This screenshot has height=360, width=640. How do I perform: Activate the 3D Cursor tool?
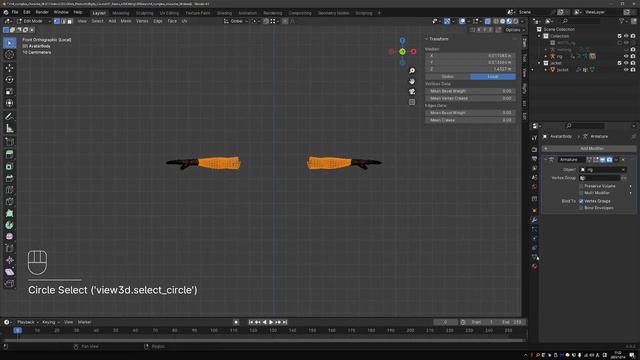pos(9,55)
